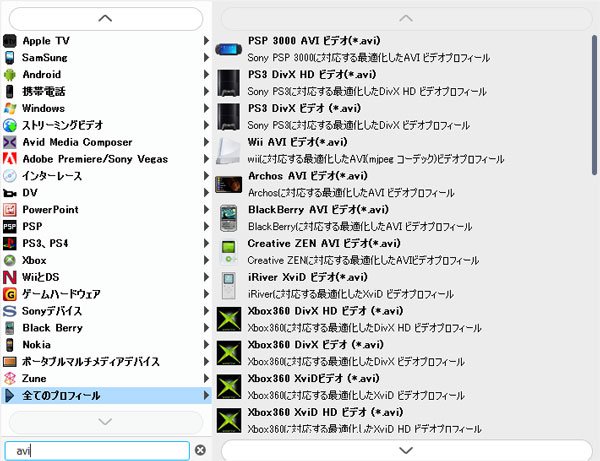The width and height of the screenshot is (600, 461).
Task: Click the PSP logo icon
Action: coord(10,226)
